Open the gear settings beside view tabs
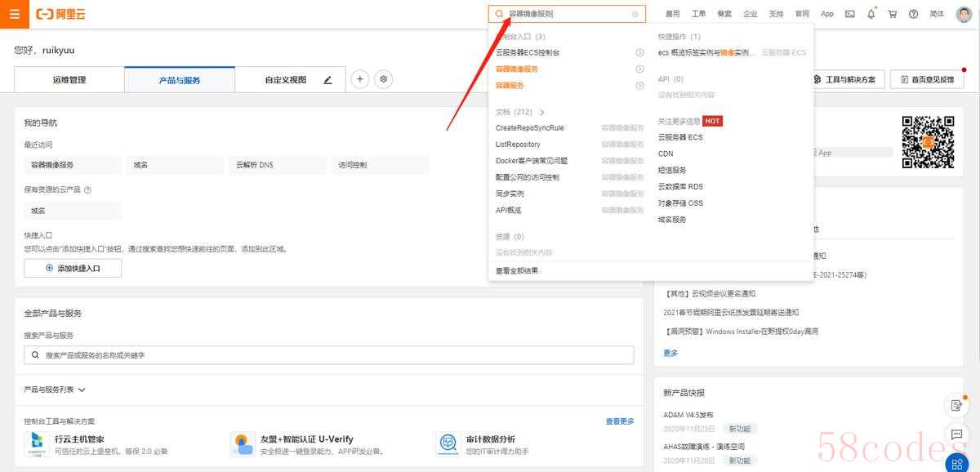 [384, 79]
